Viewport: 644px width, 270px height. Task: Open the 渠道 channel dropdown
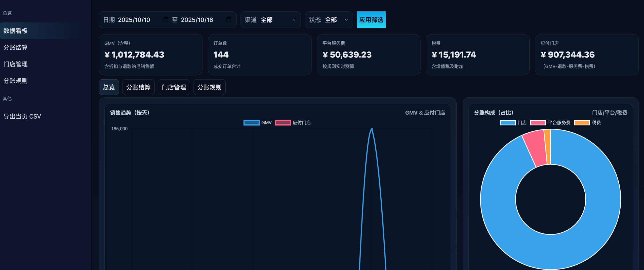coord(271,20)
